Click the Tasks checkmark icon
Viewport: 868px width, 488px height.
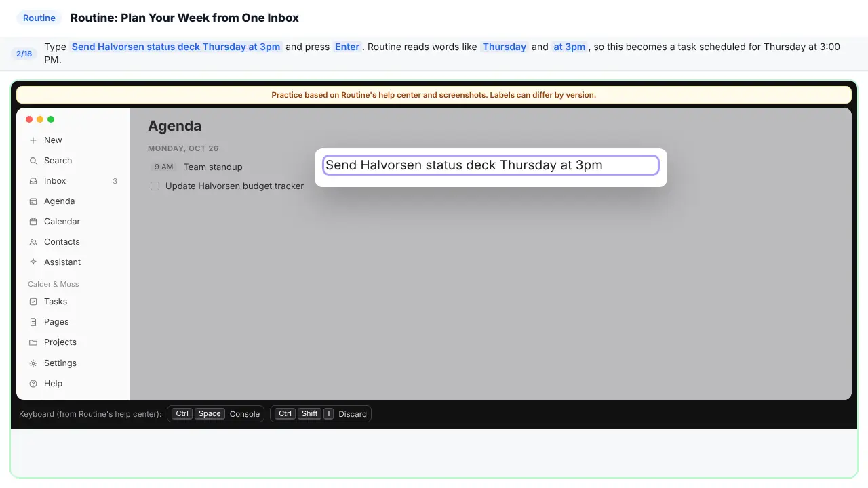[x=33, y=302]
